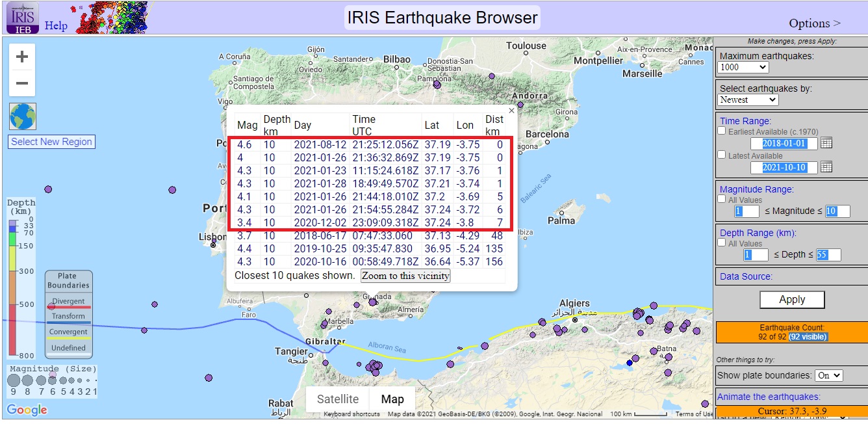Close the earthquake list popup
The height and width of the screenshot is (424, 868).
point(511,111)
